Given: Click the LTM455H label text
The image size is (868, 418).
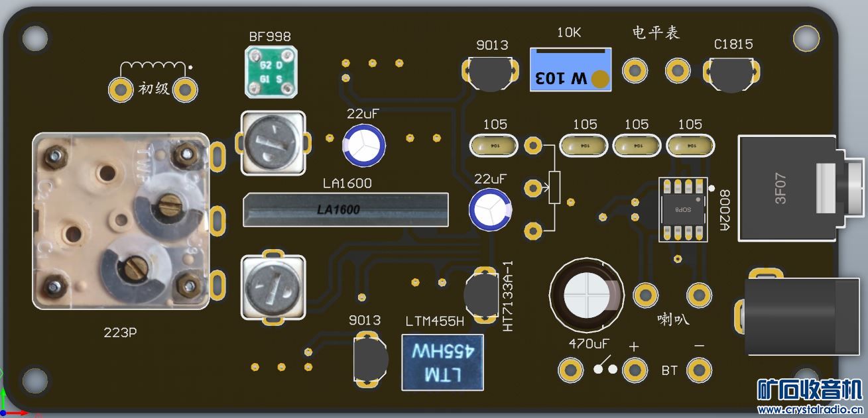Looking at the screenshot, I should click(x=434, y=322).
